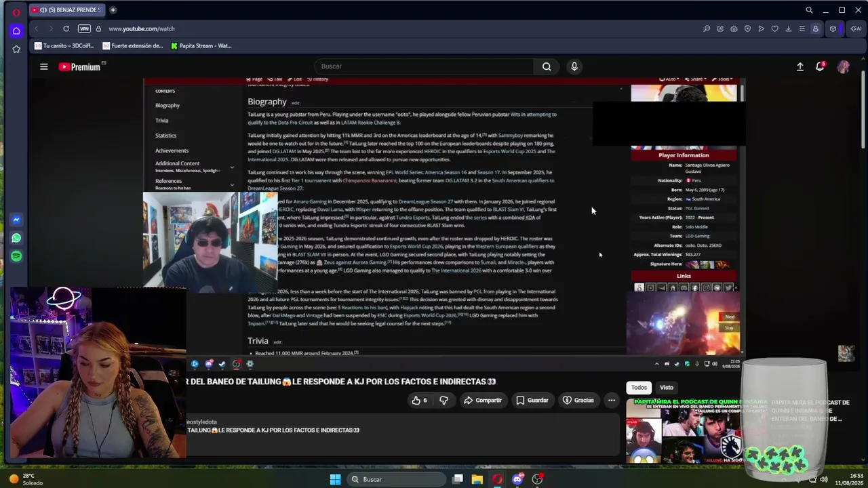Open the recommended Quinn and Insania podcast thumbnail
This screenshot has width=868, height=488.
[x=684, y=431]
